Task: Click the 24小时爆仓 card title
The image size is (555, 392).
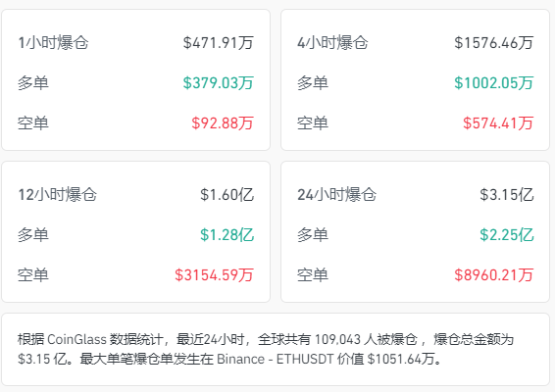Action: click(x=336, y=194)
